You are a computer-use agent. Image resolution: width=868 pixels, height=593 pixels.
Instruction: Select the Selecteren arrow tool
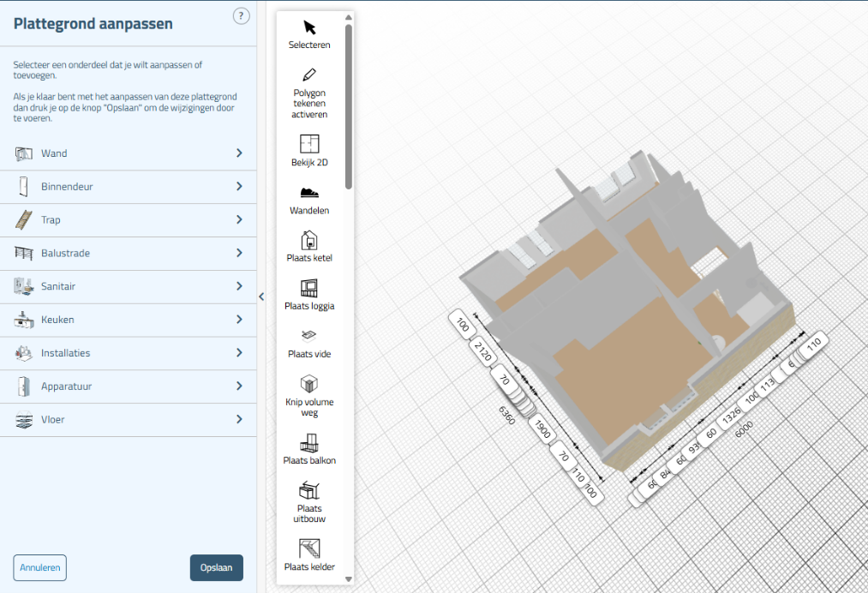309,33
